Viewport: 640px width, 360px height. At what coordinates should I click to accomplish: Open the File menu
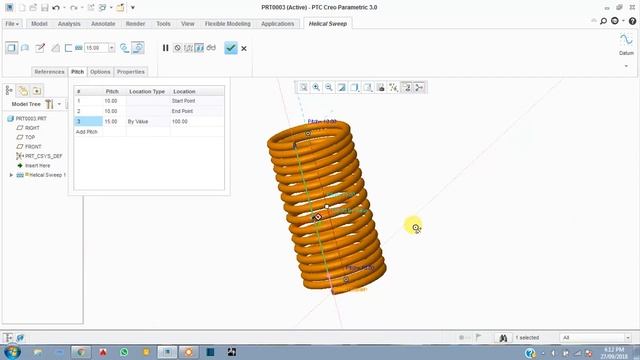12,24
